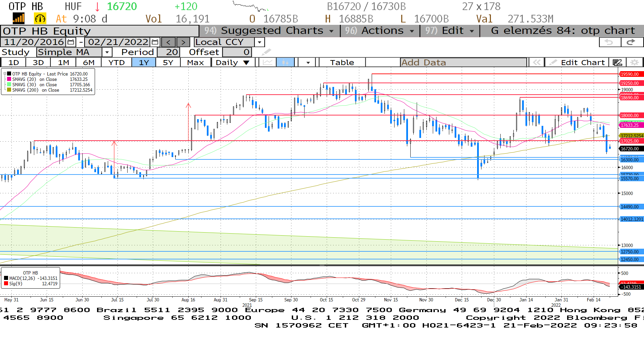This screenshot has width=644, height=344.
Task: Click the 16720.00 last price label
Action: (631, 149)
